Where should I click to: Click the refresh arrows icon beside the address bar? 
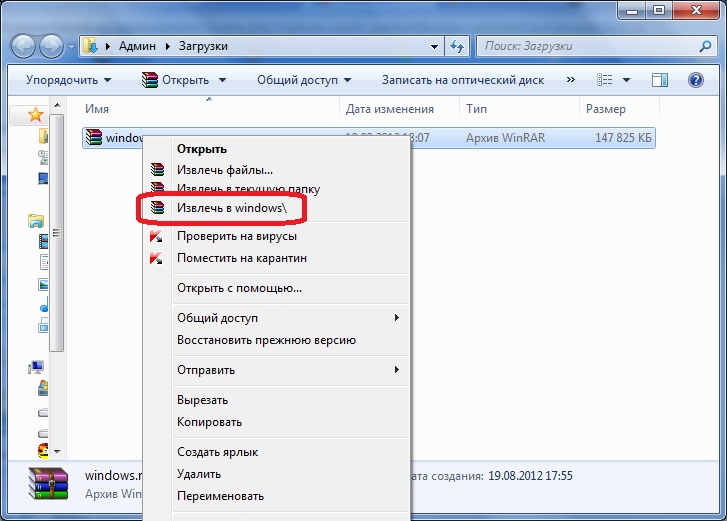click(x=457, y=46)
